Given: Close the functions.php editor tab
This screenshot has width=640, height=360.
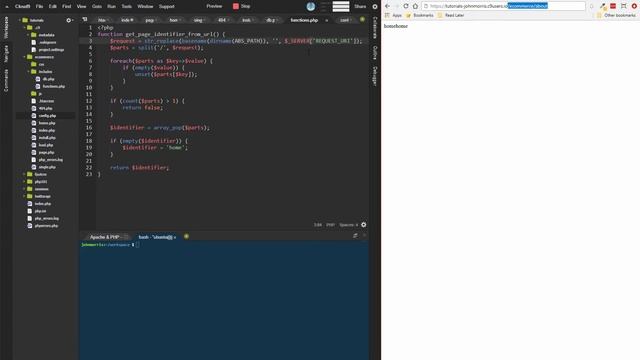Looking at the screenshot, I should [327, 20].
